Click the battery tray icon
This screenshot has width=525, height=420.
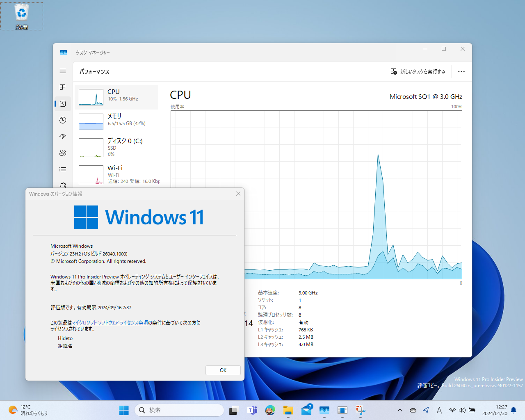(x=472, y=410)
